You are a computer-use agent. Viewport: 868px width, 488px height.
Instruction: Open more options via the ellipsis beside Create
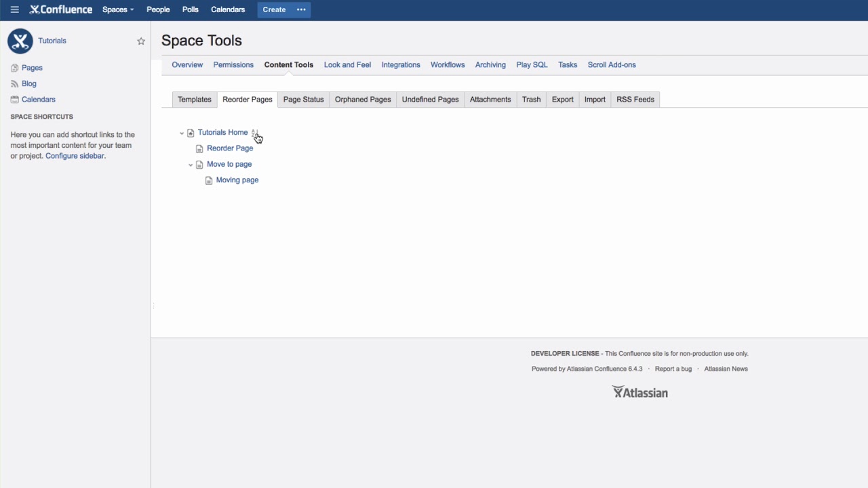(x=300, y=9)
